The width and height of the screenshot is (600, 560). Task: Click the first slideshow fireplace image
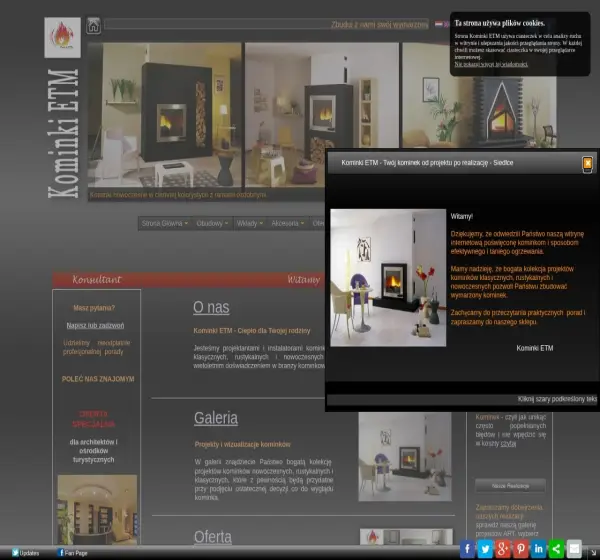coord(165,114)
